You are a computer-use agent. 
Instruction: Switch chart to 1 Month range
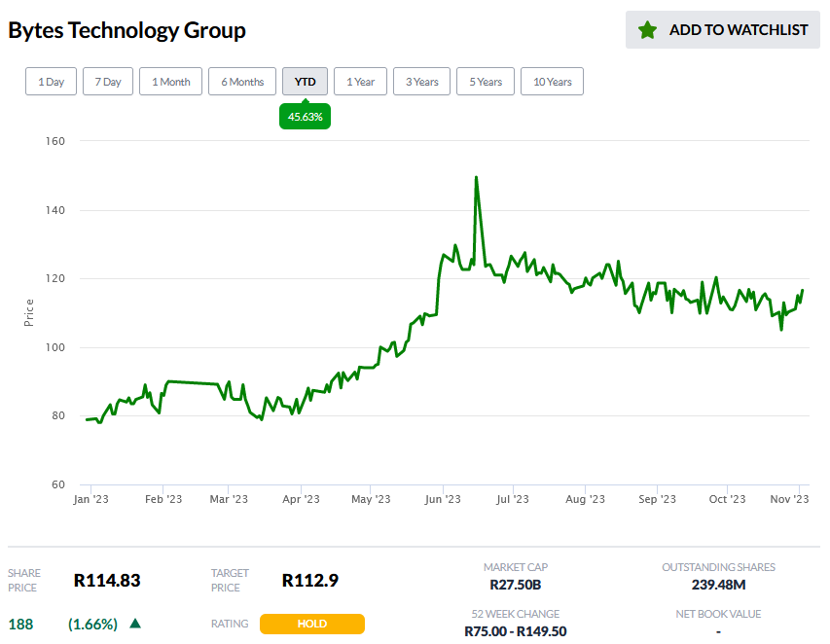[x=170, y=82]
